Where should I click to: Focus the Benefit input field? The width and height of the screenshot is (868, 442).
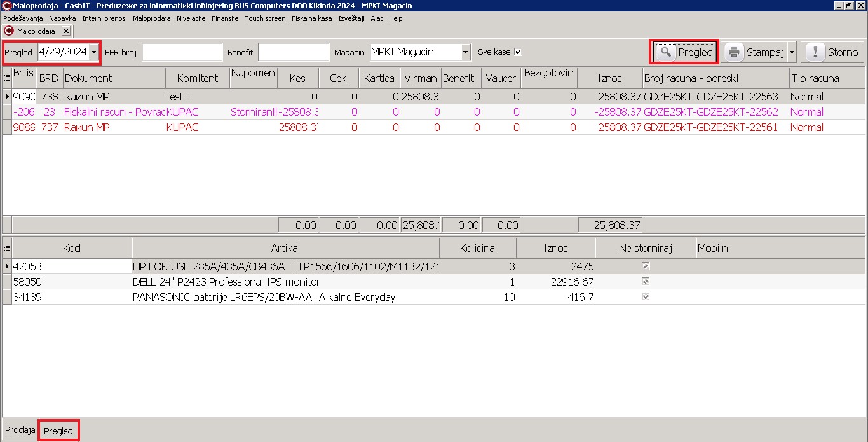[x=294, y=52]
